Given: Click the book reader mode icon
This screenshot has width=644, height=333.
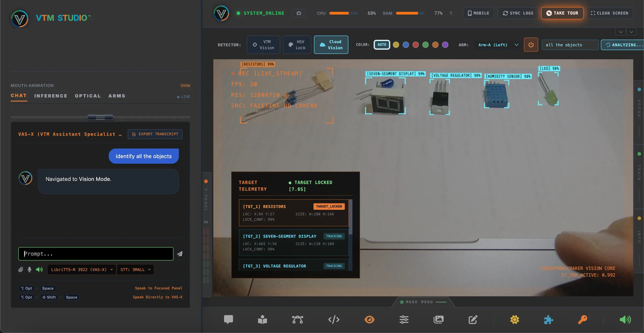Looking at the screenshot, I should coord(262,319).
